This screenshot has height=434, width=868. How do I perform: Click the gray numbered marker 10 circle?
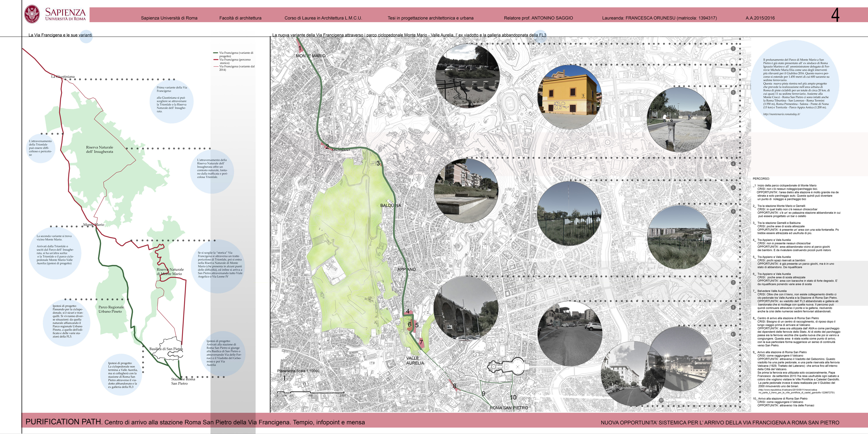[661, 400]
